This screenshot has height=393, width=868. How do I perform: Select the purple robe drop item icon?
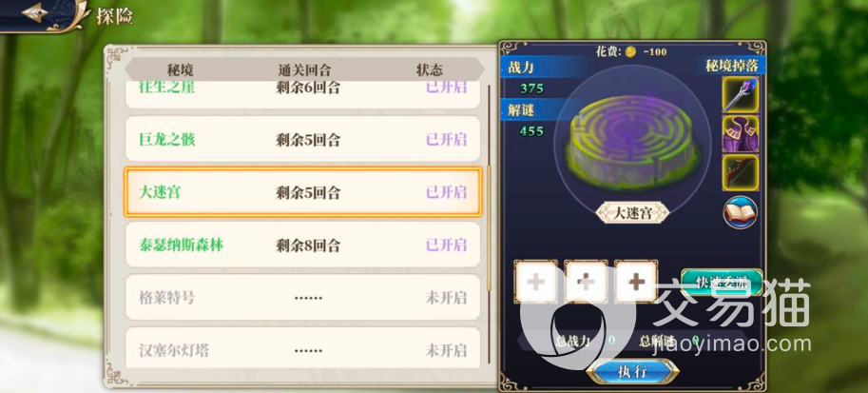[740, 133]
